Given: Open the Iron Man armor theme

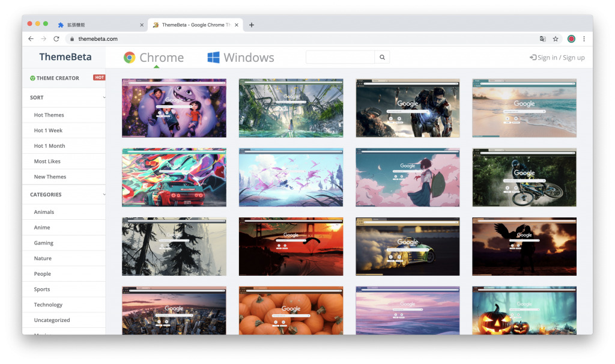Looking at the screenshot, I should coord(408,108).
